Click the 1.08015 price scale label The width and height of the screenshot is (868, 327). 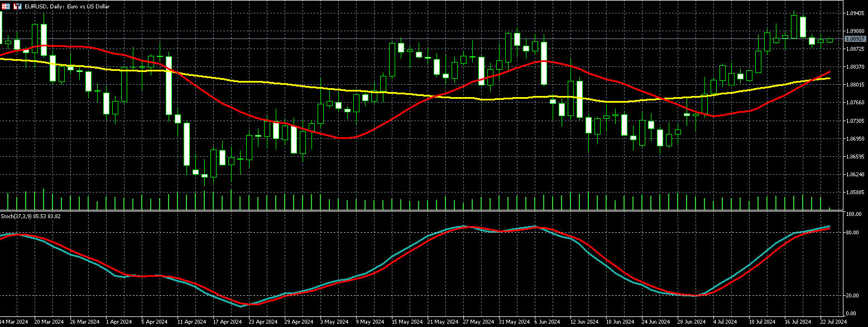point(855,85)
